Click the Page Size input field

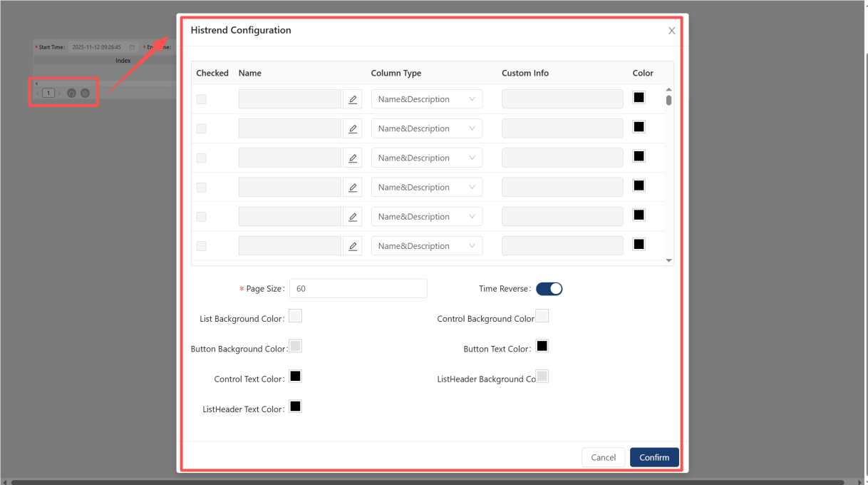click(x=358, y=289)
